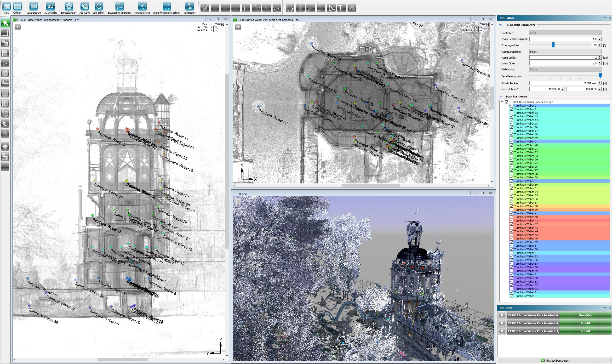612x364 pixels.
Task: Open the Punktdarstellung dropdown
Action: (565, 51)
